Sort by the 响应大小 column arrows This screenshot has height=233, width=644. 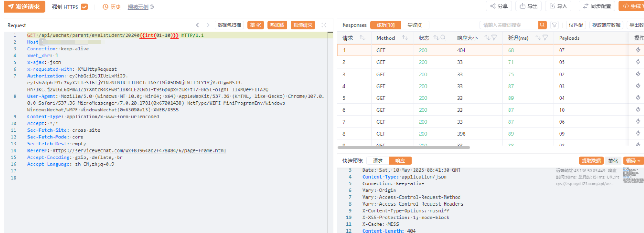(x=487, y=38)
